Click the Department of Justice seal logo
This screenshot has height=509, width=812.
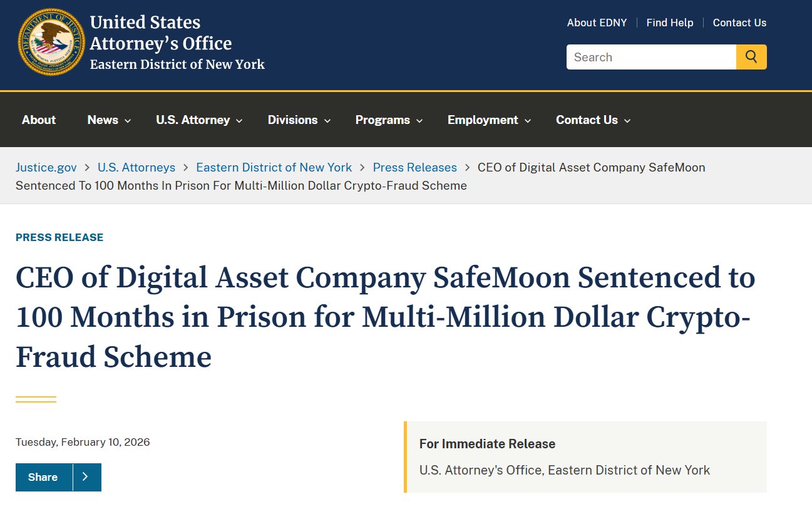pos(51,43)
